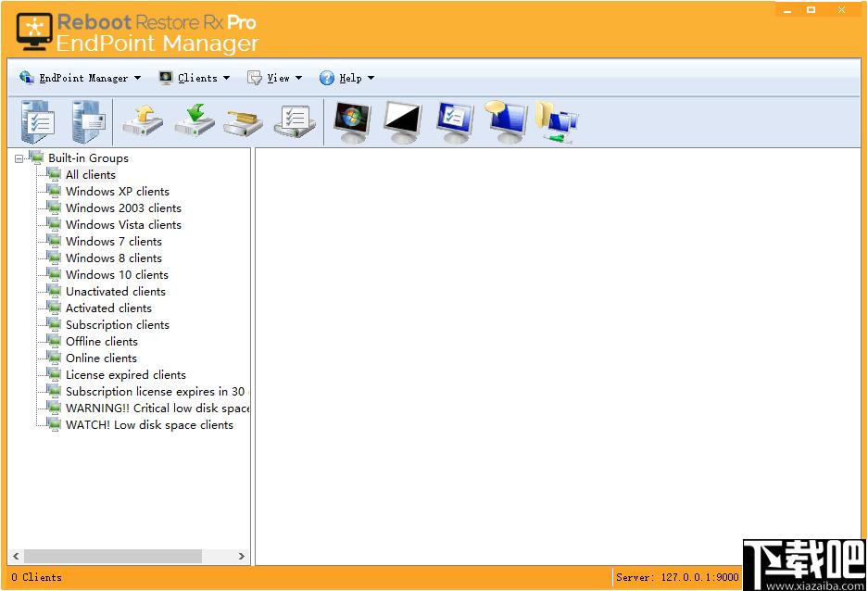The width and height of the screenshot is (868, 591).
Task: Open the View menu
Action: 274,78
